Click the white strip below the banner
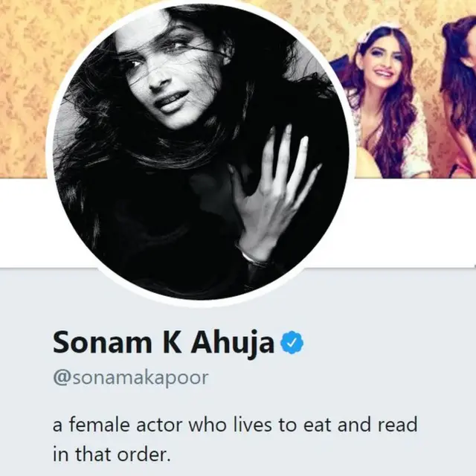The width and height of the screenshot is (476, 476). pos(416,223)
